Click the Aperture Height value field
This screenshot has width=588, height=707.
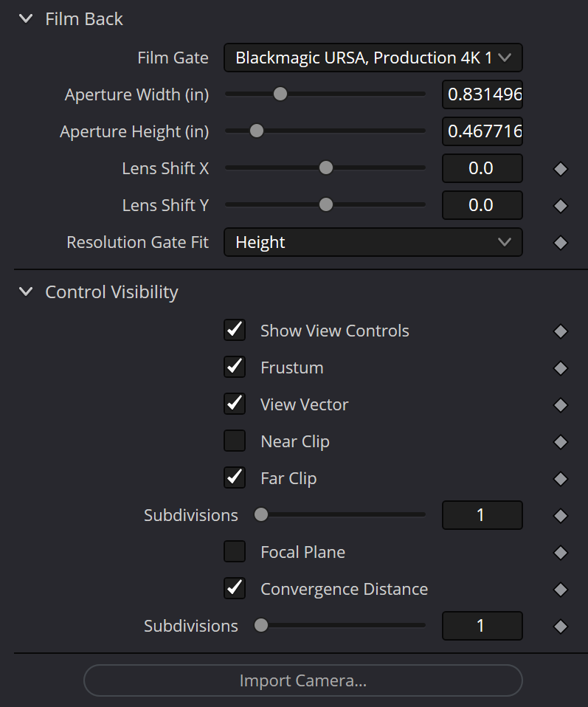pos(482,131)
